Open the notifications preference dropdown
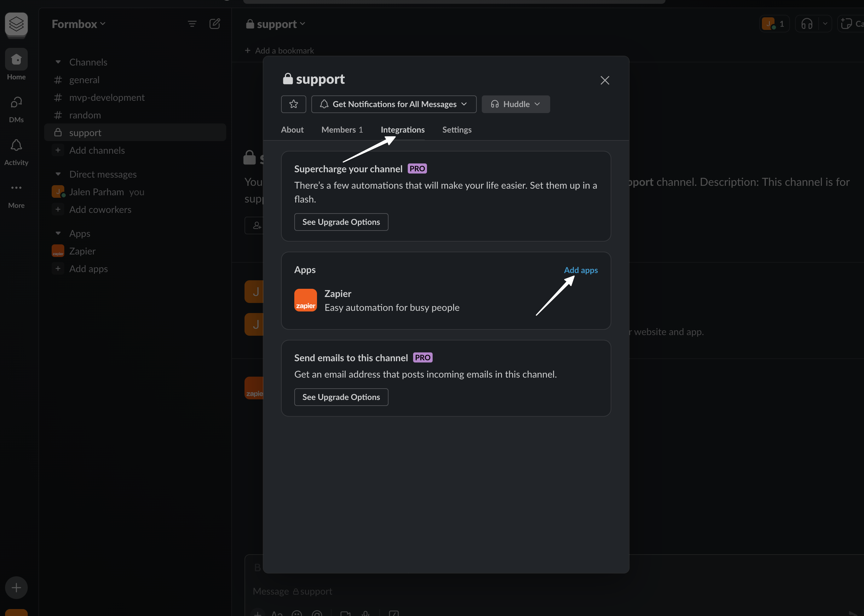Viewport: 864px width, 616px height. pos(394,104)
